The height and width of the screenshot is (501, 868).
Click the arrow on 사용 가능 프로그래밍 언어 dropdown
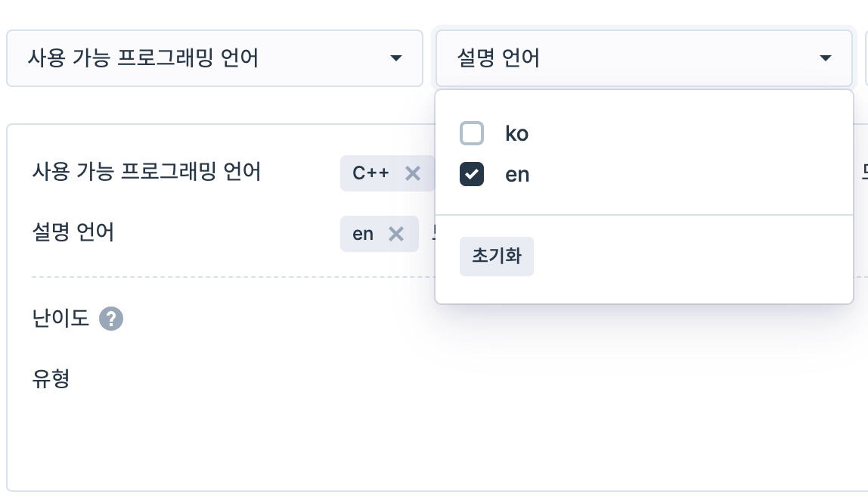(395, 58)
